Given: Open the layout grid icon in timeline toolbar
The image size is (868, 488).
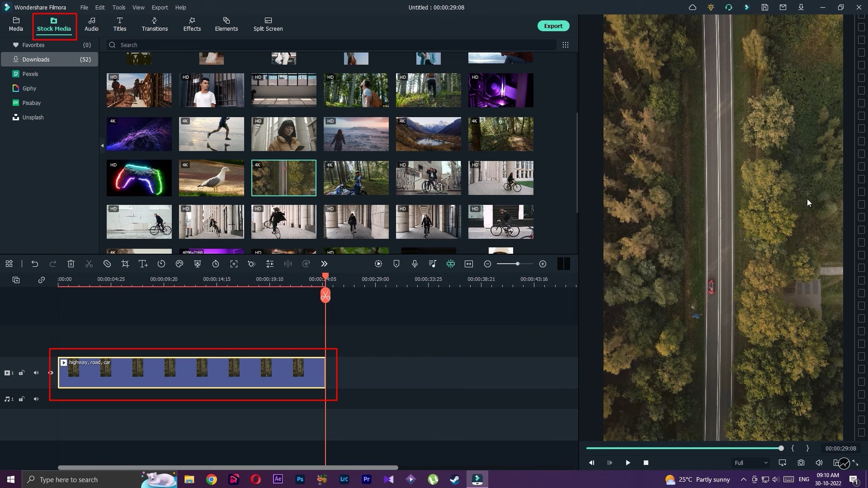Looking at the screenshot, I should click(x=9, y=264).
